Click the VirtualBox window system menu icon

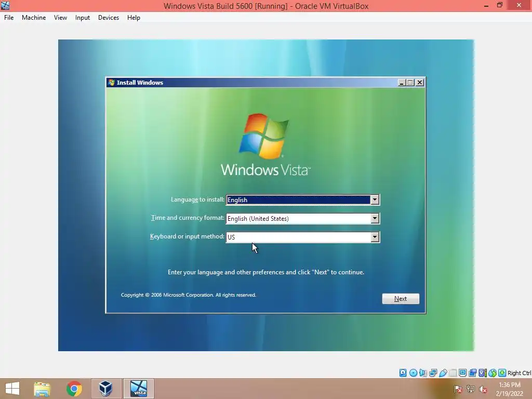5,5
